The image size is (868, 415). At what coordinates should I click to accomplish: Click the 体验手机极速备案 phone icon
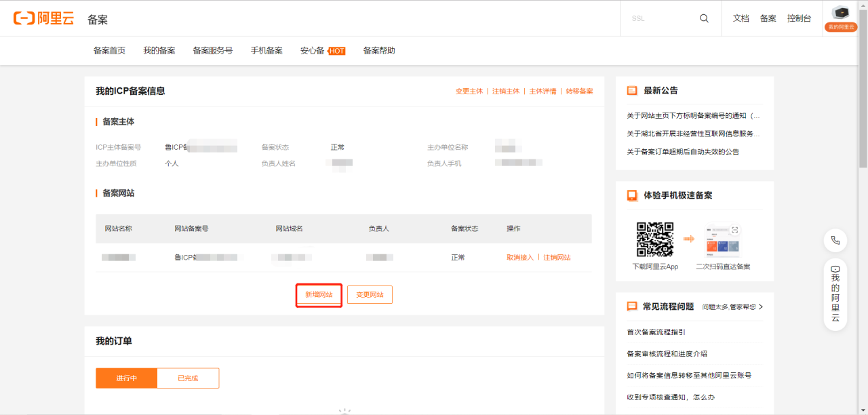pos(633,195)
